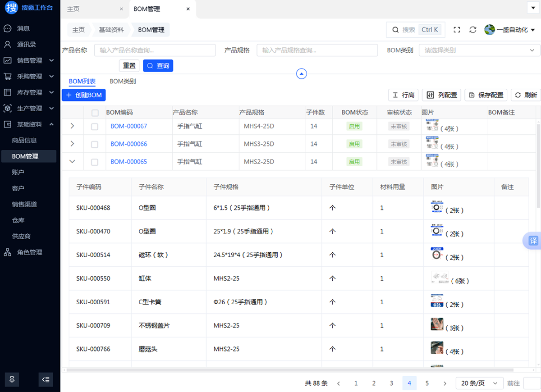Image resolution: width=541 pixels, height=392 pixels.
Task: Click the reload icon in header
Action: [x=472, y=30]
